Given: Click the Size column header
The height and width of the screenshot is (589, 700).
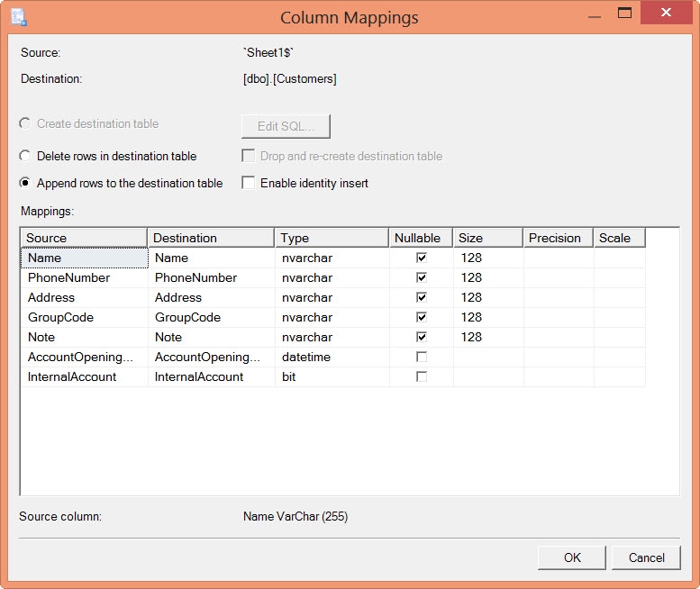Looking at the screenshot, I should pyautogui.click(x=488, y=238).
